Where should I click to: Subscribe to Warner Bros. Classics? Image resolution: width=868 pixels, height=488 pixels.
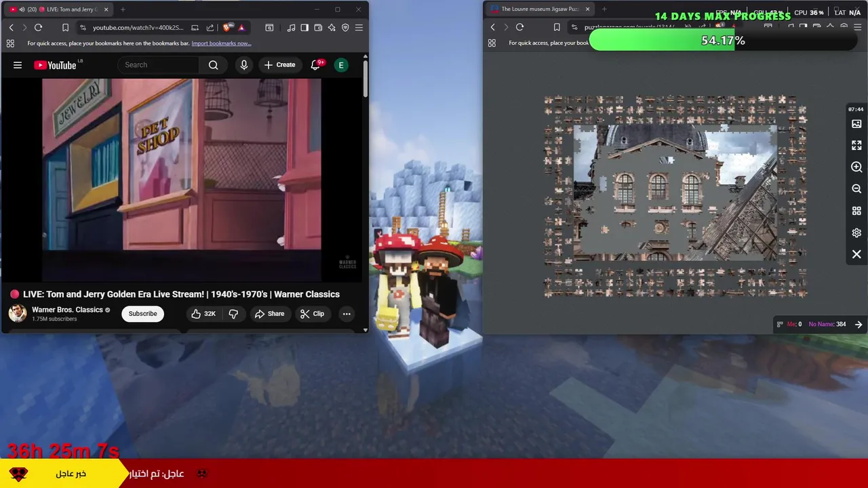(x=142, y=314)
